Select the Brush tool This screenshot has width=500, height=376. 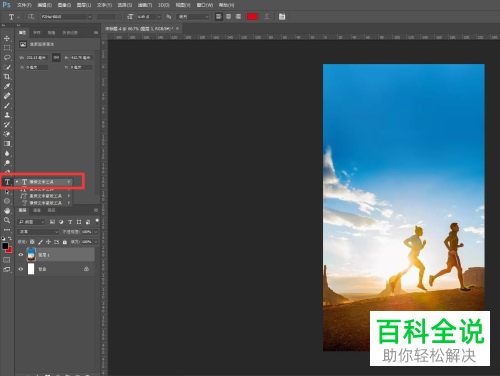7,105
